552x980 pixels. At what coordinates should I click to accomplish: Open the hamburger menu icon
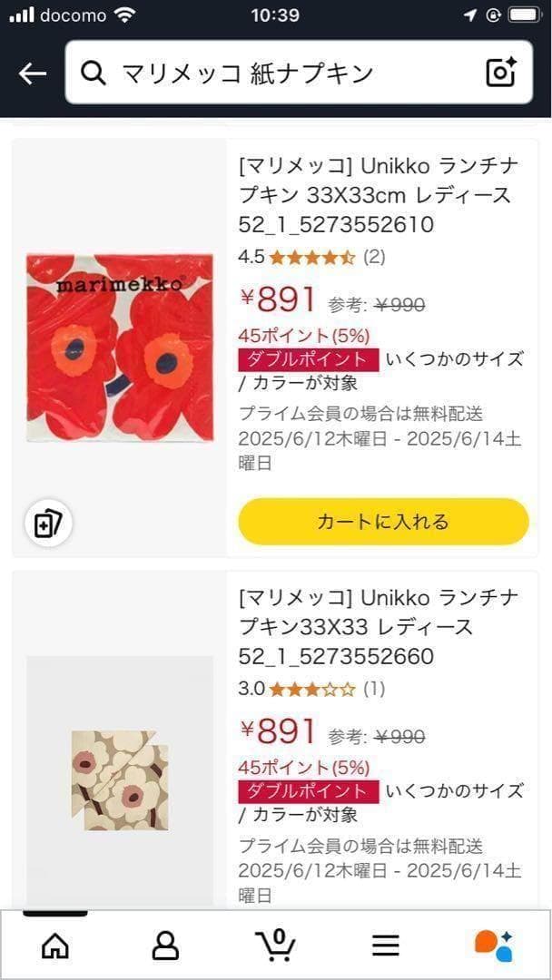[386, 946]
